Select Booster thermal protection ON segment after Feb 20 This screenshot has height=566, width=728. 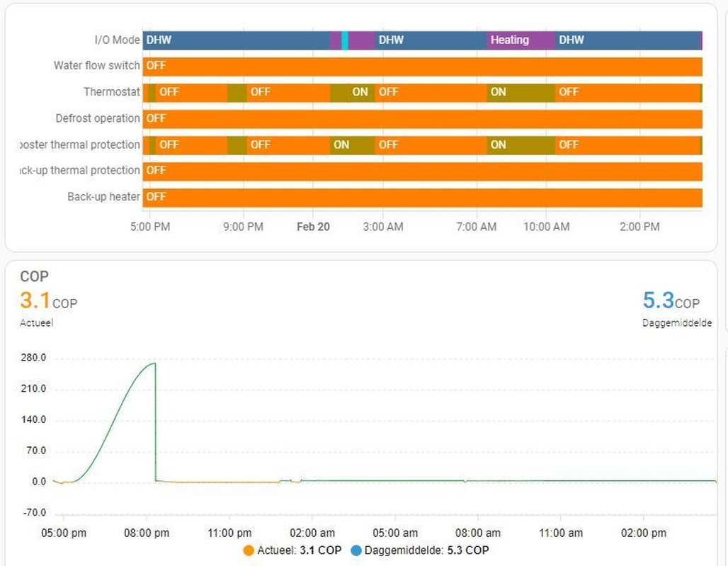click(x=353, y=145)
